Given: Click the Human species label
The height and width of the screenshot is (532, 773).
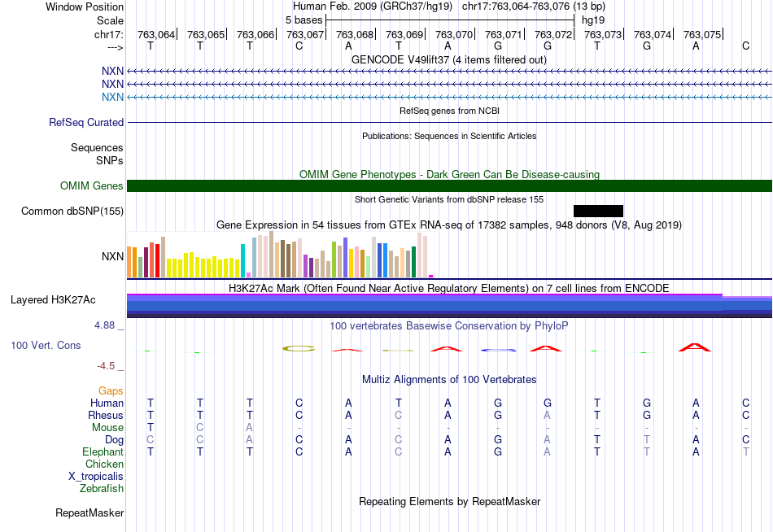Looking at the screenshot, I should tap(107, 403).
